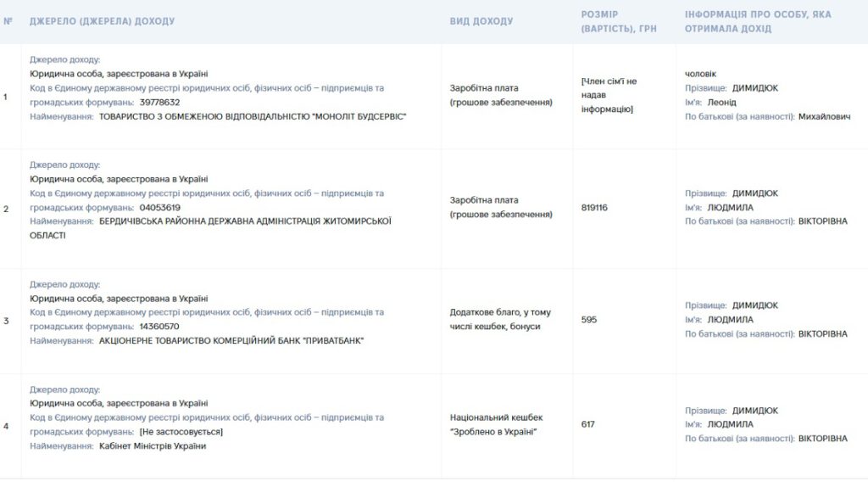Screen dimensions: 868x487
Task: Click 'Джерело доходу:' label in Кабінет Міністрів row
Action: [64, 389]
